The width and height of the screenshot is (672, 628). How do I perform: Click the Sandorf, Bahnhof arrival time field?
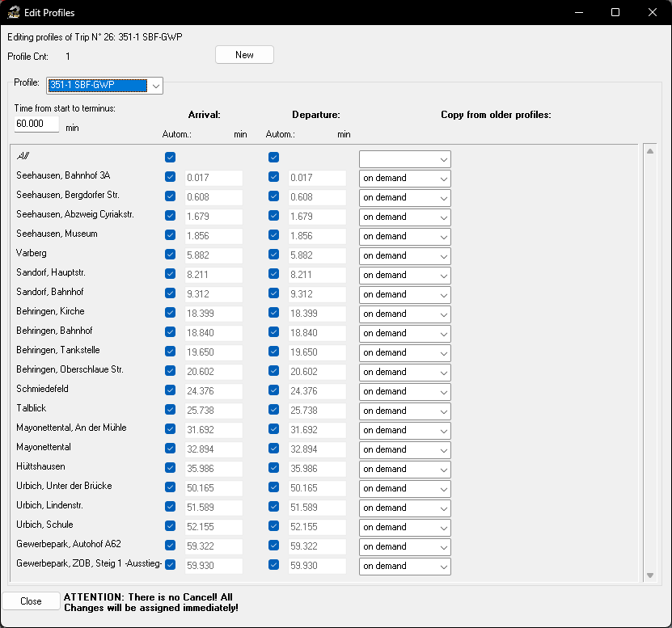(x=213, y=294)
